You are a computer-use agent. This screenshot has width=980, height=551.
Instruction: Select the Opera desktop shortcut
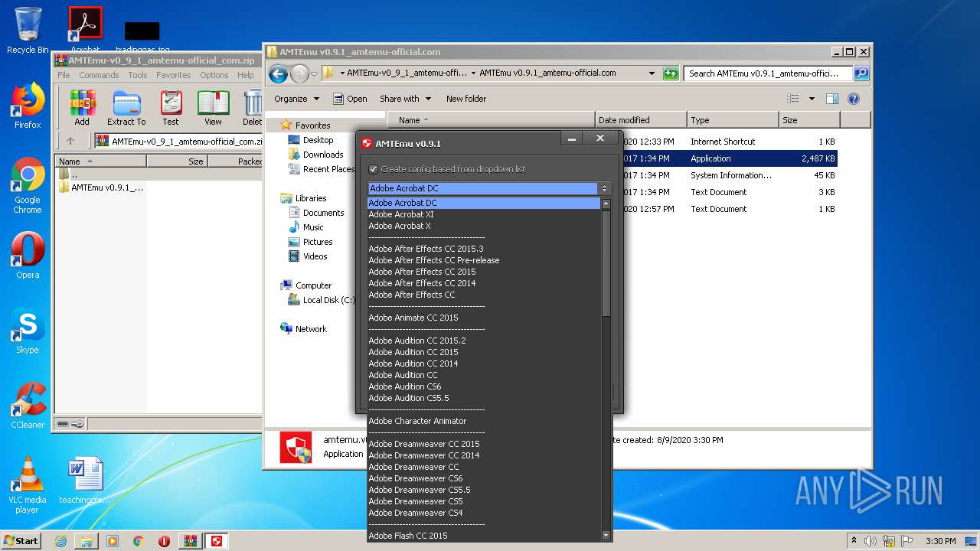28,256
